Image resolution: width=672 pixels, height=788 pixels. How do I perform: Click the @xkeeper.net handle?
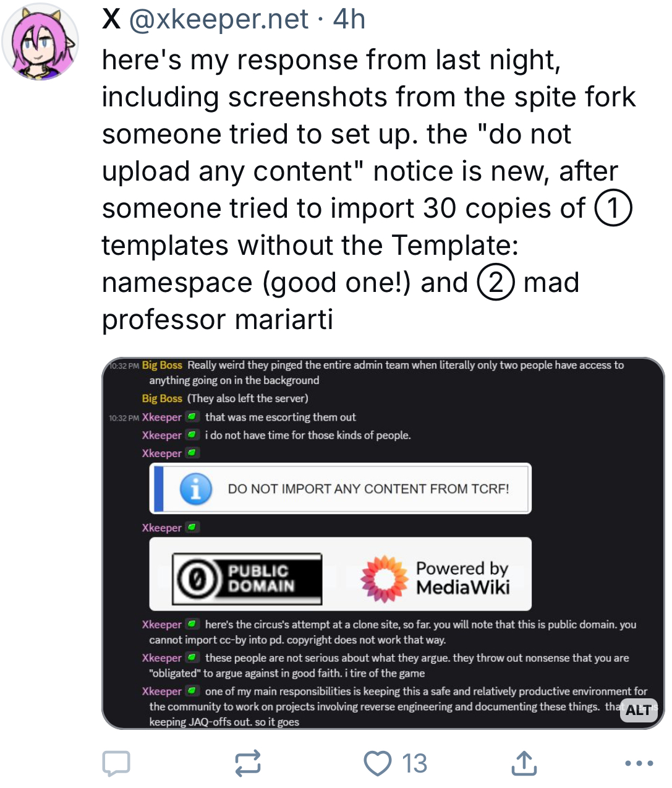pyautogui.click(x=219, y=19)
